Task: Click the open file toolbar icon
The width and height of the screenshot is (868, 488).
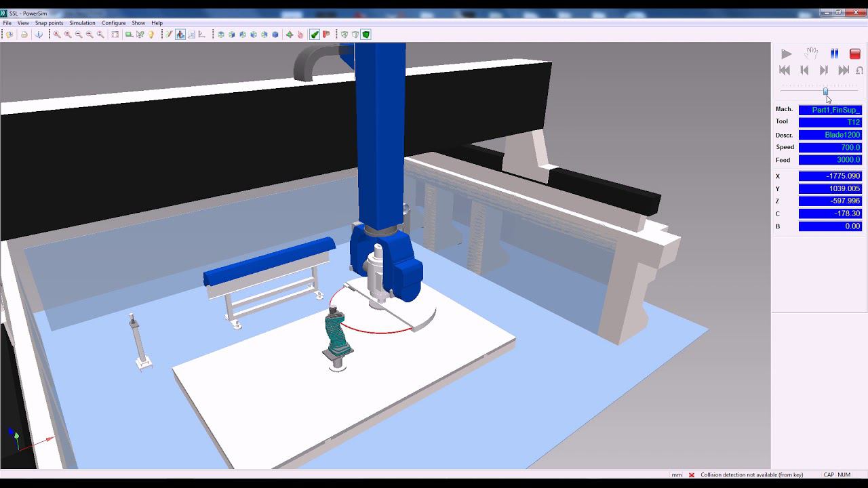Action: pos(9,35)
